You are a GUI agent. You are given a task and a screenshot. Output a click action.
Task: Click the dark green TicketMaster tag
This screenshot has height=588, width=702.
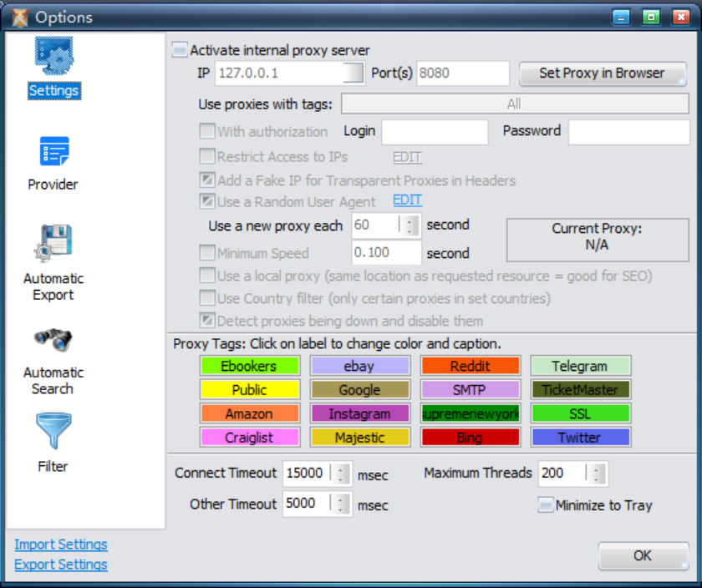click(581, 389)
